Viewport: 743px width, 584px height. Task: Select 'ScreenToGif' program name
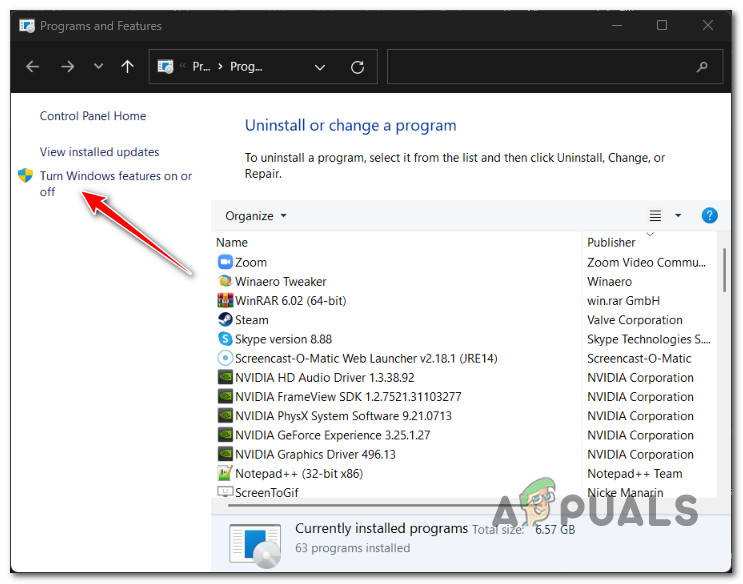pos(267,493)
